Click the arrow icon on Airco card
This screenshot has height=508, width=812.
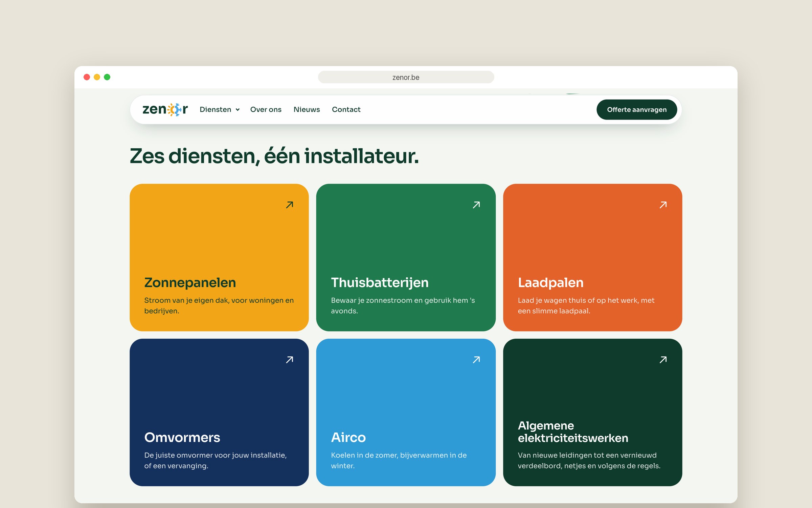476,360
